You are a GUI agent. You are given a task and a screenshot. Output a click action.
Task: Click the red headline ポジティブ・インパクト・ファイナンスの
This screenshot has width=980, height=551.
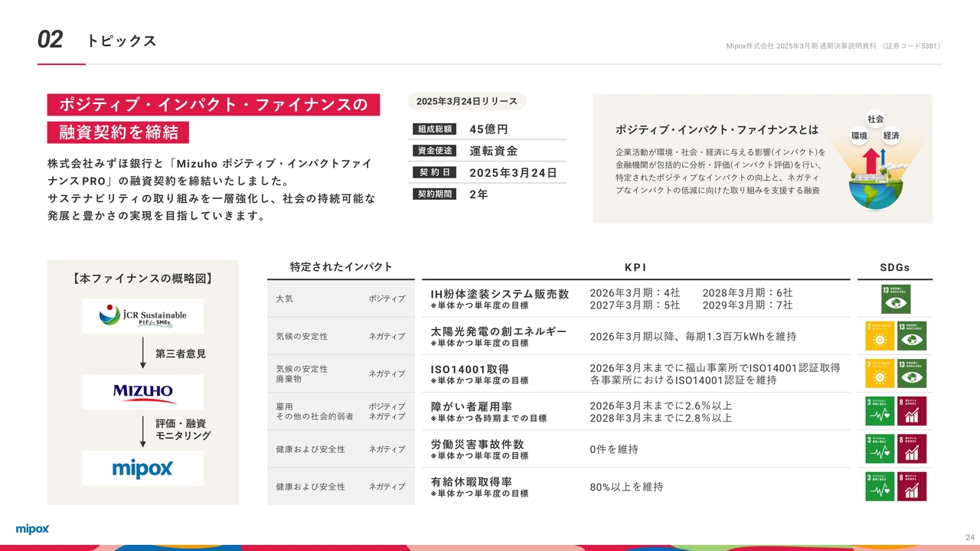[x=214, y=105]
